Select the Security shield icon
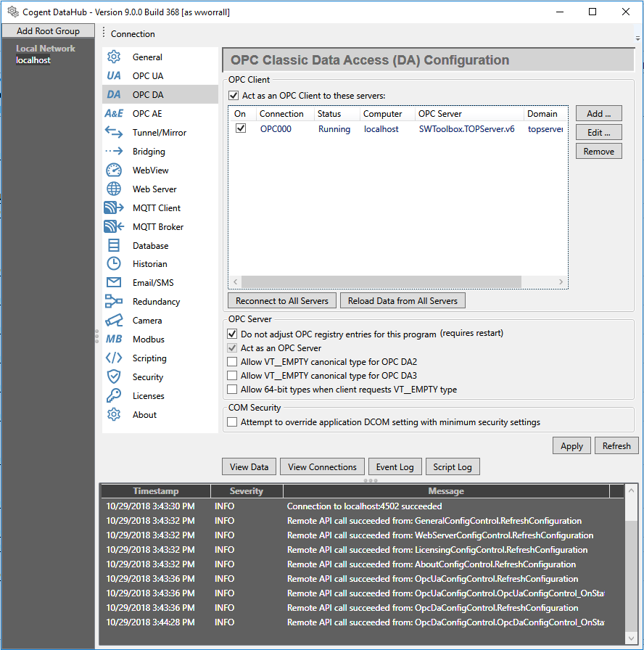The image size is (644, 650). pyautogui.click(x=113, y=377)
